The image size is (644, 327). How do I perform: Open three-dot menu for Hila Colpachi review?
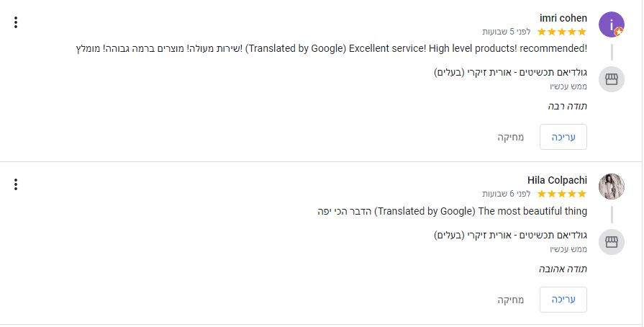(16, 184)
